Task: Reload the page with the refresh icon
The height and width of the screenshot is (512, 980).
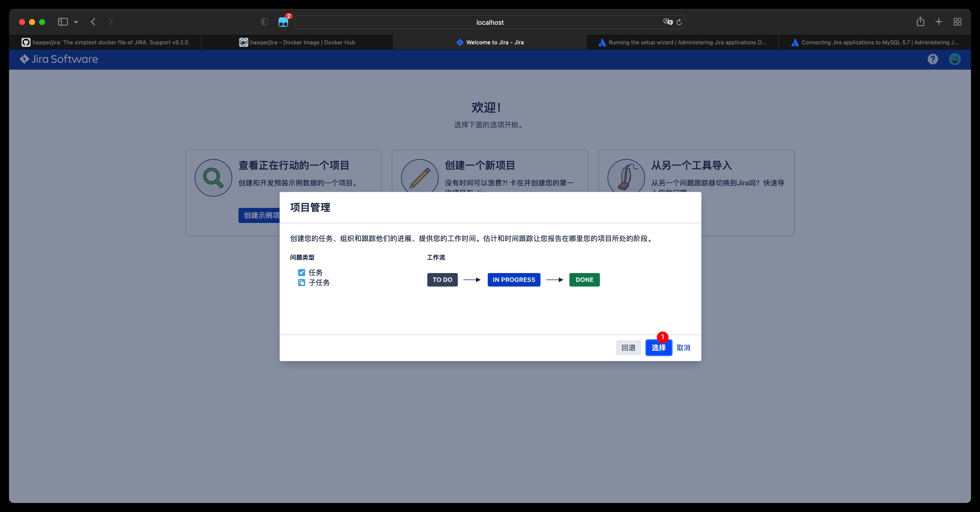Action: (679, 22)
